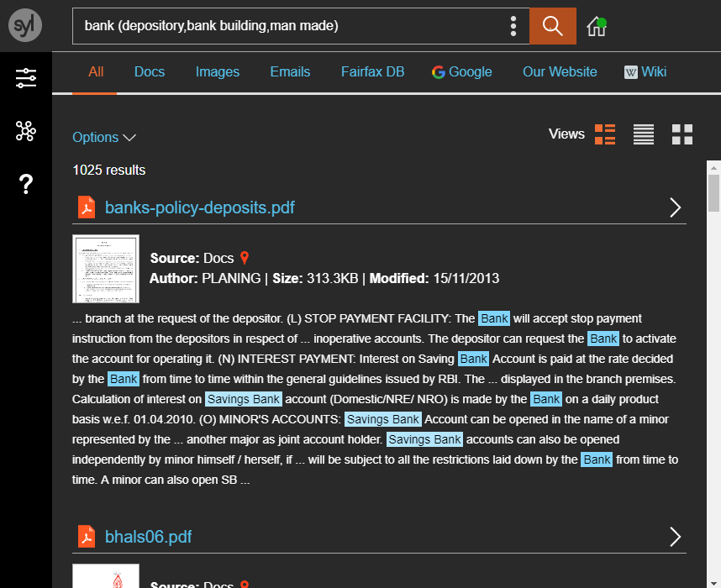This screenshot has width=721, height=588.
Task: Open the graph network sidebar icon
Action: tap(25, 131)
